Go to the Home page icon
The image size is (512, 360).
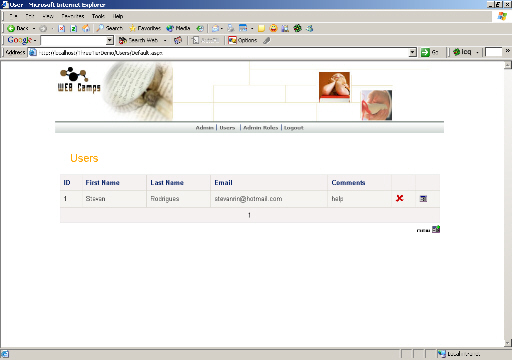coord(86,28)
